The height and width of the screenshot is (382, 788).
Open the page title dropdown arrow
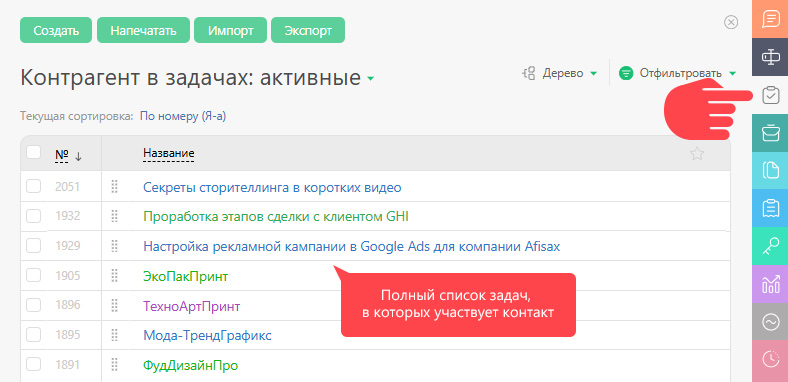370,79
